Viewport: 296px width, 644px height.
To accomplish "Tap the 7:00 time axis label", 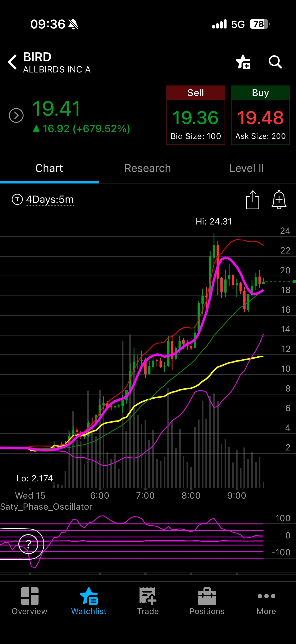I will (x=145, y=495).
